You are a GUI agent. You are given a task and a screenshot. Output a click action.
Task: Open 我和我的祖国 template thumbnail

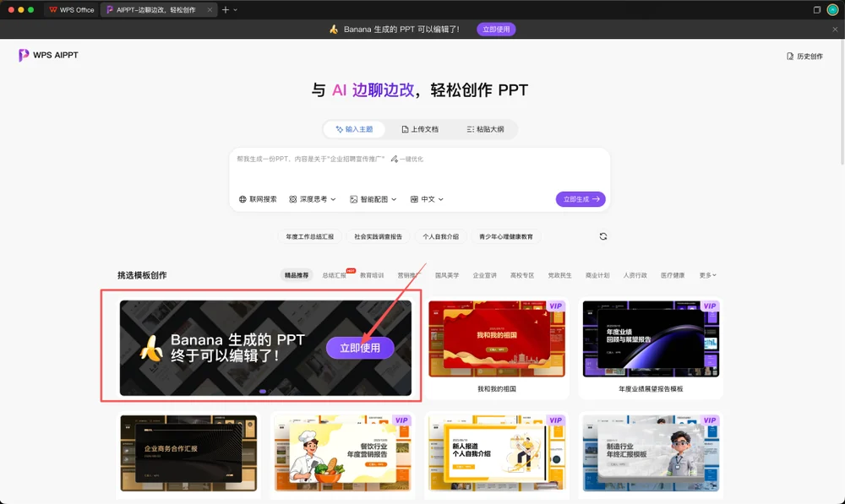pos(496,339)
